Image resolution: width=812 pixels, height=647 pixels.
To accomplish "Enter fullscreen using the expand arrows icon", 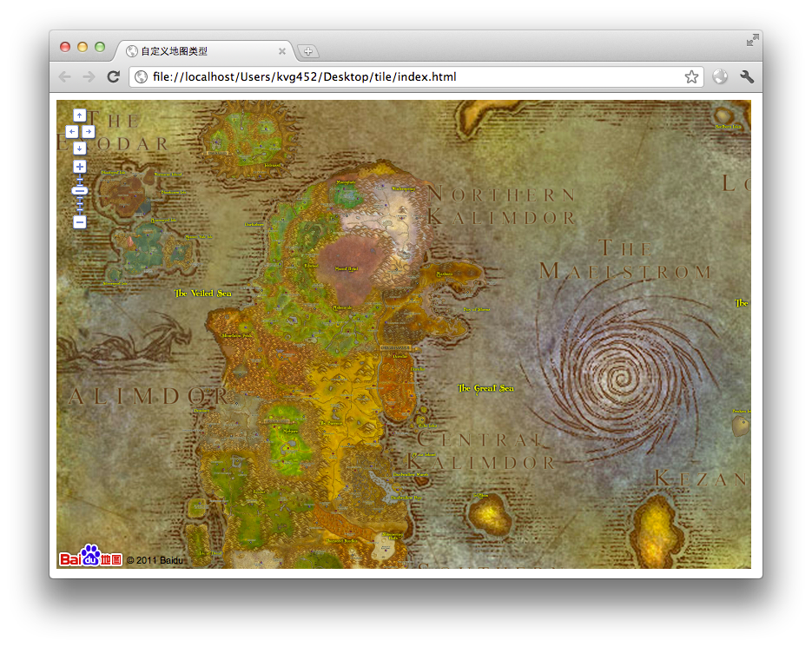I will 752,40.
